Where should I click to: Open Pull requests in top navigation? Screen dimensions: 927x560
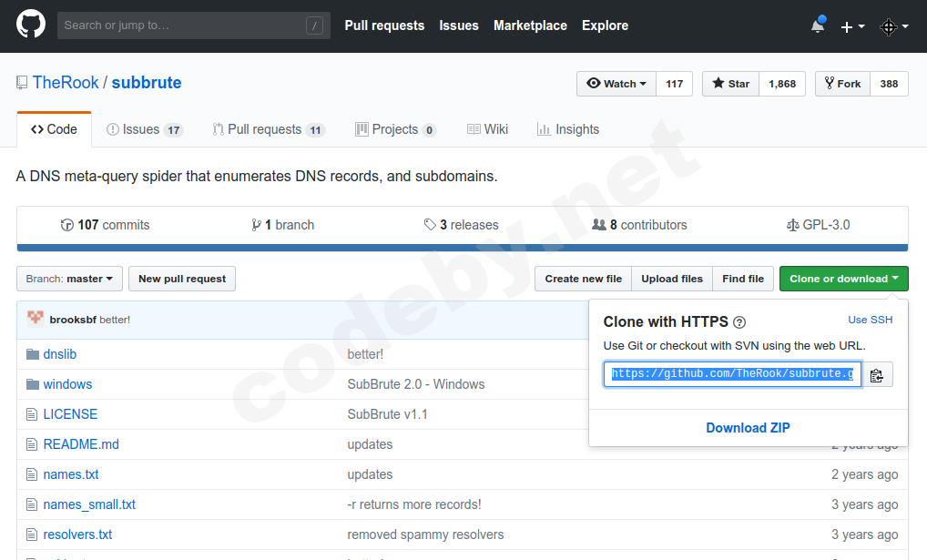pos(384,25)
